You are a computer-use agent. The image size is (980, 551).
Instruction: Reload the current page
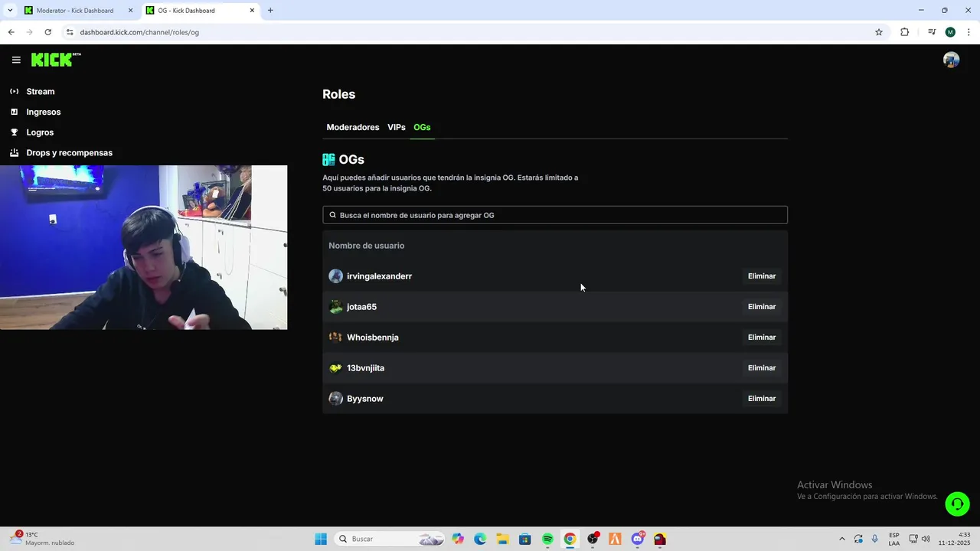47,32
